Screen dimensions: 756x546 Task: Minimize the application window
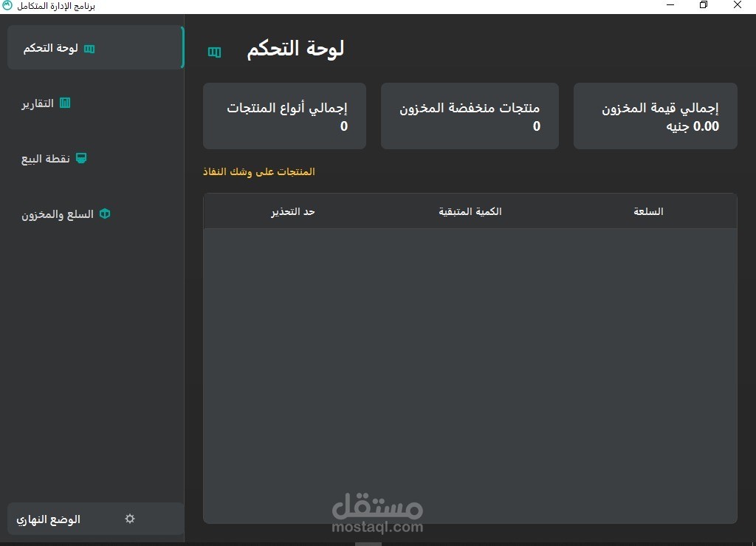pos(670,5)
